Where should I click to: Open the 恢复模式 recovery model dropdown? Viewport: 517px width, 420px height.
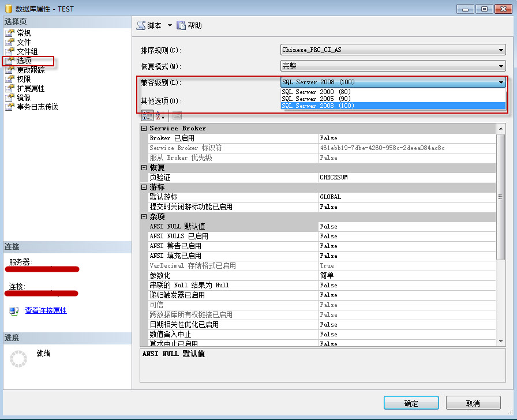point(393,66)
